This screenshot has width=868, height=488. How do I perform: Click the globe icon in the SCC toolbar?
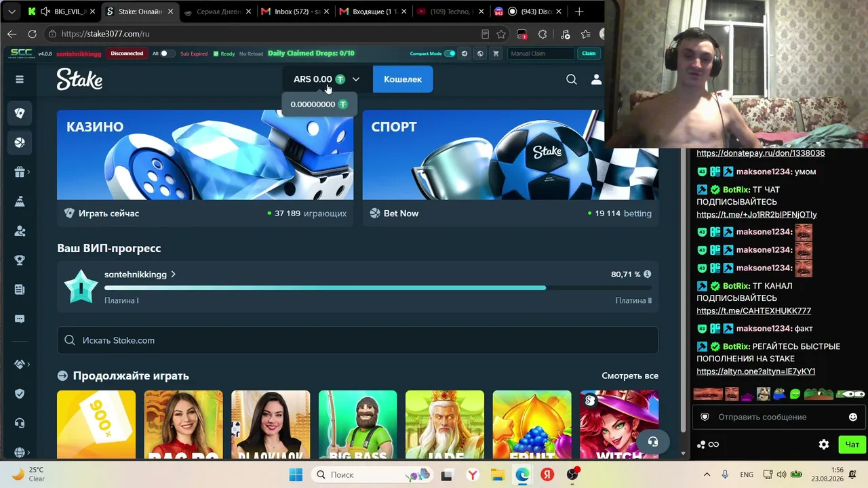(x=481, y=54)
